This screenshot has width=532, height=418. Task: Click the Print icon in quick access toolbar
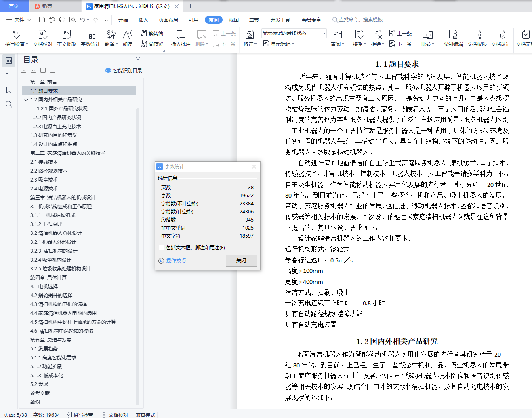click(62, 19)
